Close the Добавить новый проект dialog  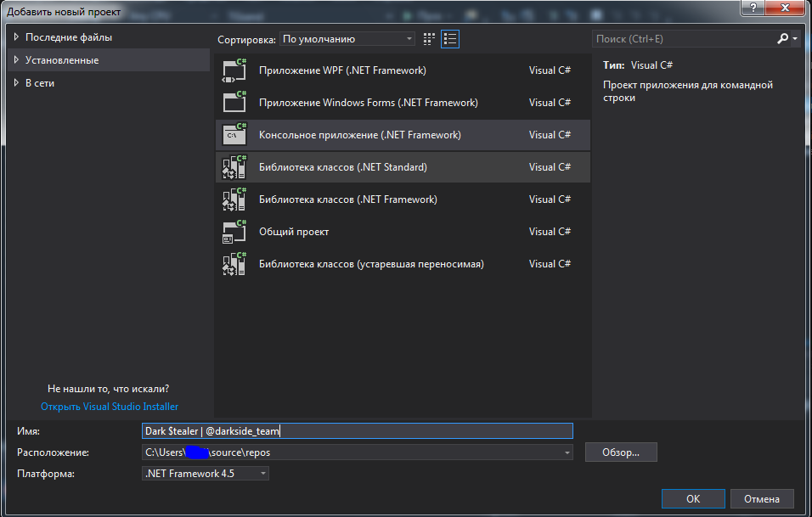click(785, 8)
